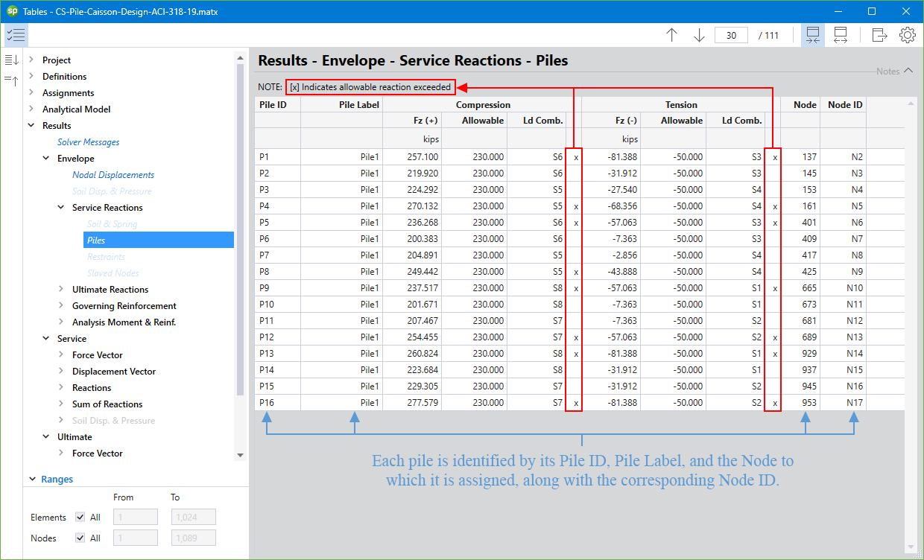This screenshot has height=560, width=924.
Task: Expand the Definitions tree node
Action: (x=31, y=76)
